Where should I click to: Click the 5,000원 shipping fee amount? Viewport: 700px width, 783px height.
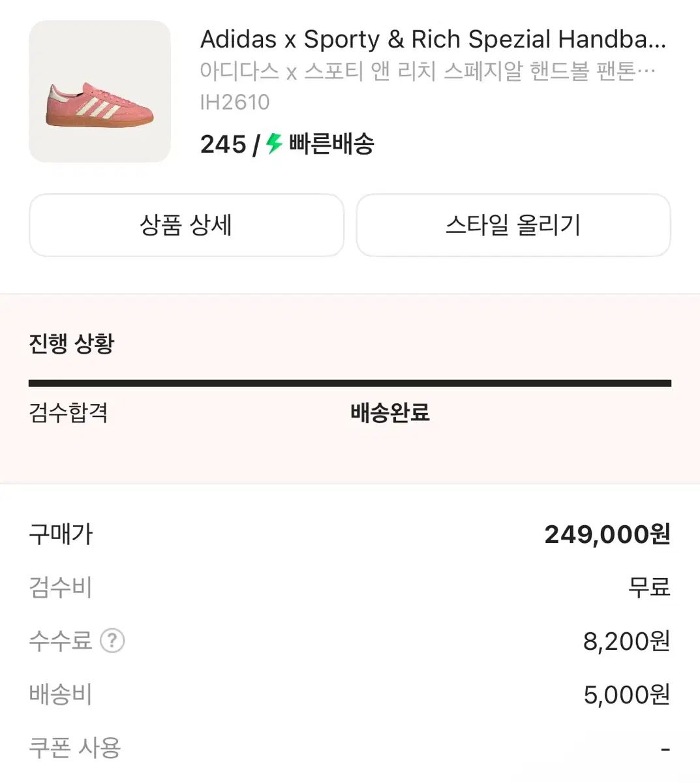coord(626,695)
